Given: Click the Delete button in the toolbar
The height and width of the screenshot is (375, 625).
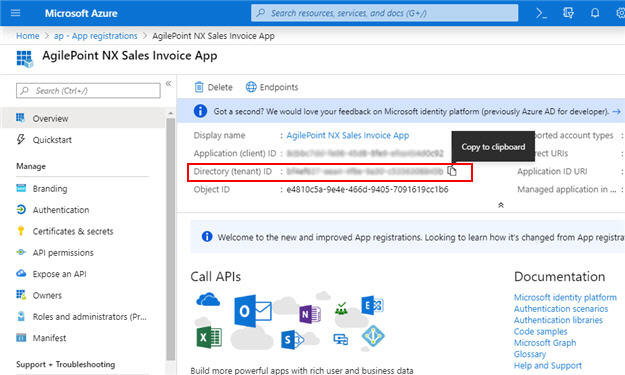Looking at the screenshot, I should [213, 87].
